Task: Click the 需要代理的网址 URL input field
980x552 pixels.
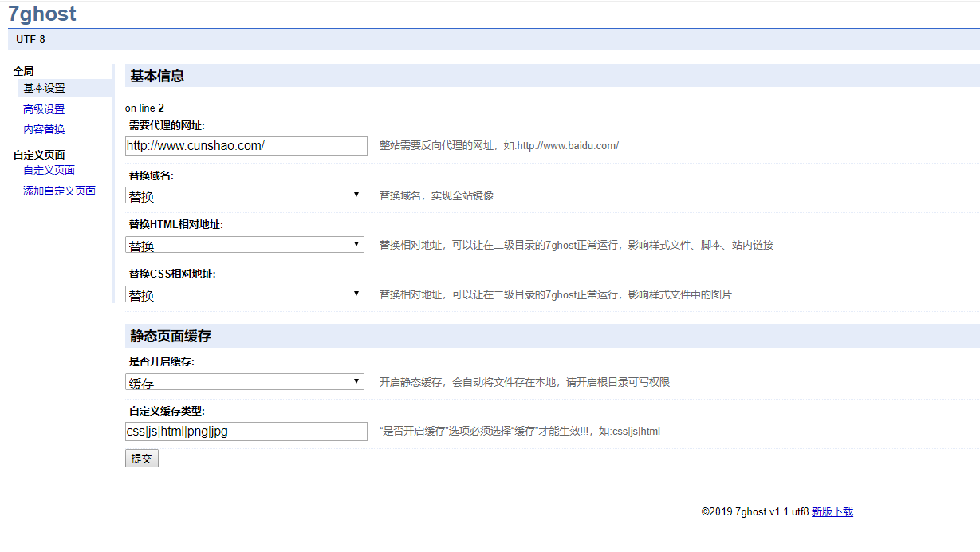Action: tap(246, 146)
